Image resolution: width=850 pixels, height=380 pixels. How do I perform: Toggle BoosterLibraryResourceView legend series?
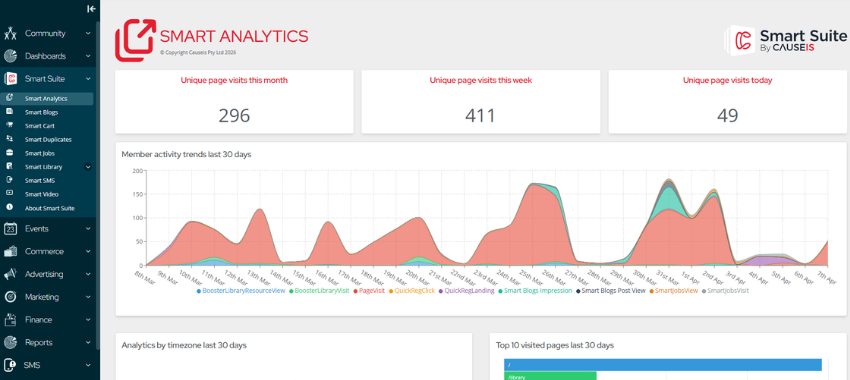(x=240, y=291)
